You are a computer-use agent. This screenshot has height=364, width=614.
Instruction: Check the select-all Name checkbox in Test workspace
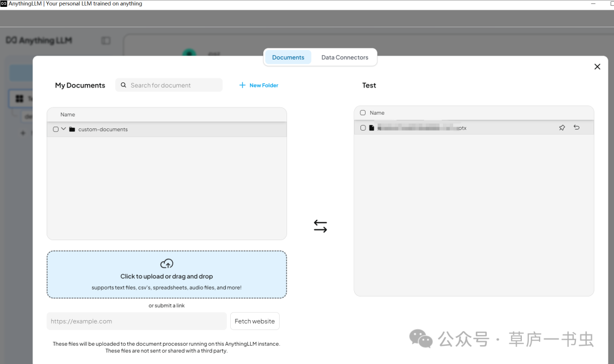[363, 112]
